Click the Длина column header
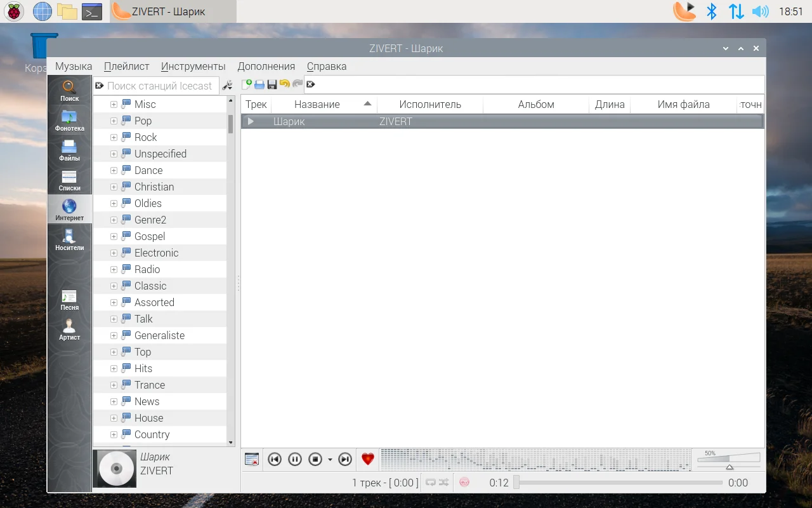Screen dimensions: 812x508 click(x=610, y=105)
